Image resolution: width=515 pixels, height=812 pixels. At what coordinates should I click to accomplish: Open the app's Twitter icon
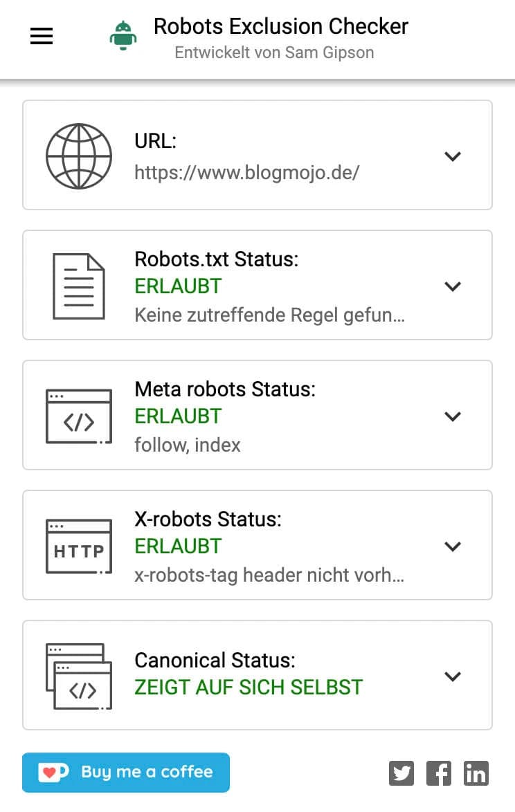pos(401,773)
